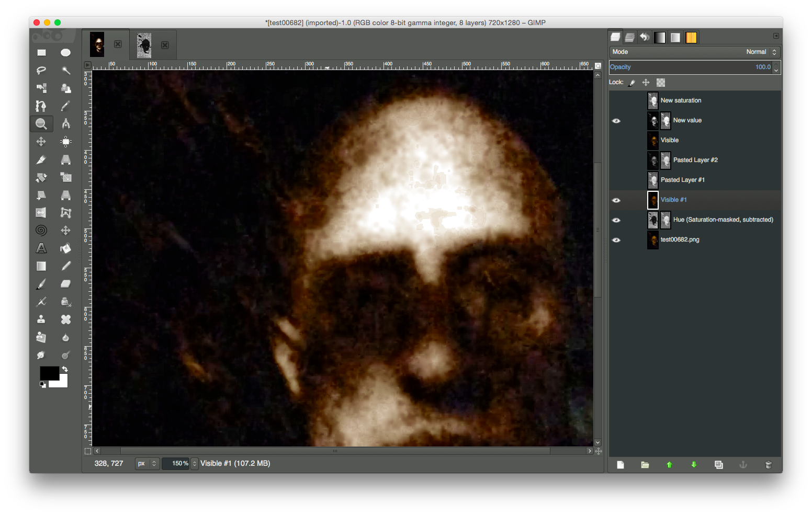Activate the Align tool
Image resolution: width=812 pixels, height=515 pixels.
(65, 141)
